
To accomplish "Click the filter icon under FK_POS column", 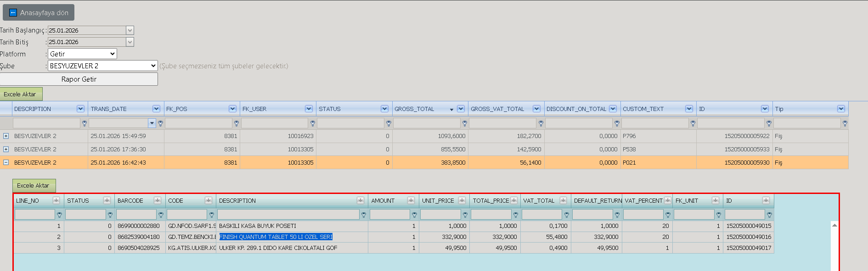I will click(237, 123).
